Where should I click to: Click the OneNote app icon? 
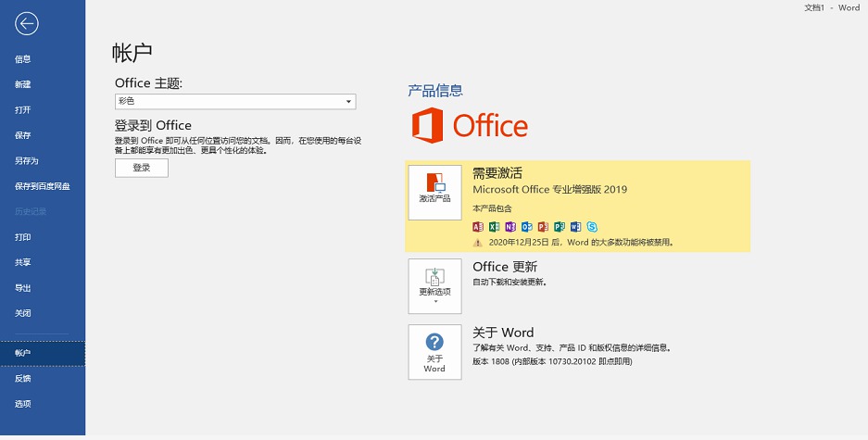pos(510,226)
